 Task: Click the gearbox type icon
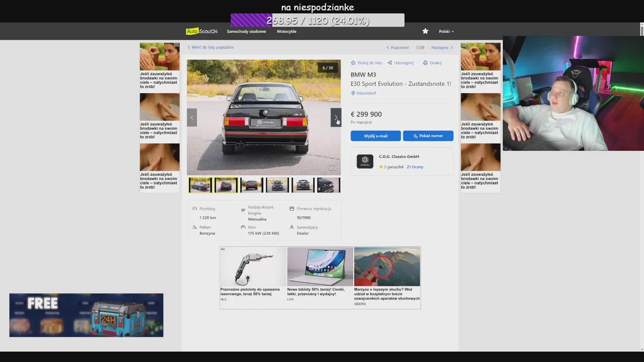243,210
